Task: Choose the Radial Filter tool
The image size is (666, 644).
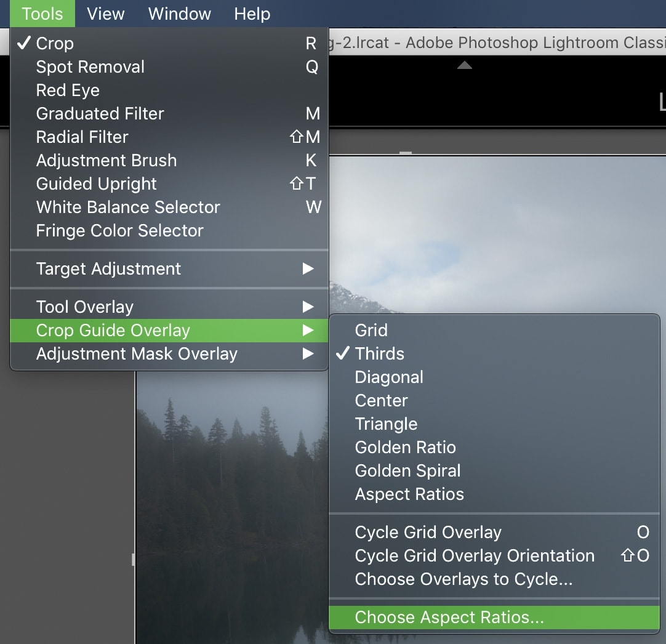Action: pyautogui.click(x=169, y=137)
